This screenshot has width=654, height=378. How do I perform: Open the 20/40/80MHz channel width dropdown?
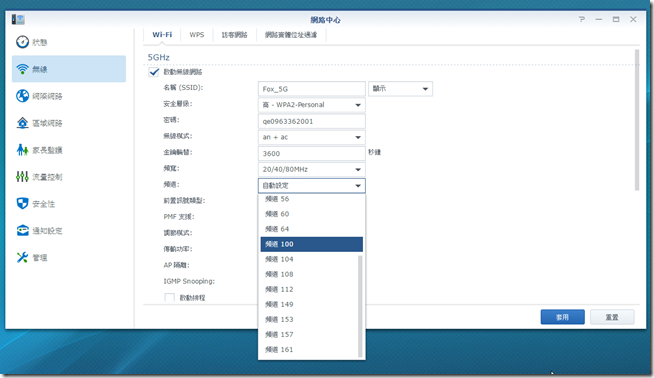coord(312,169)
